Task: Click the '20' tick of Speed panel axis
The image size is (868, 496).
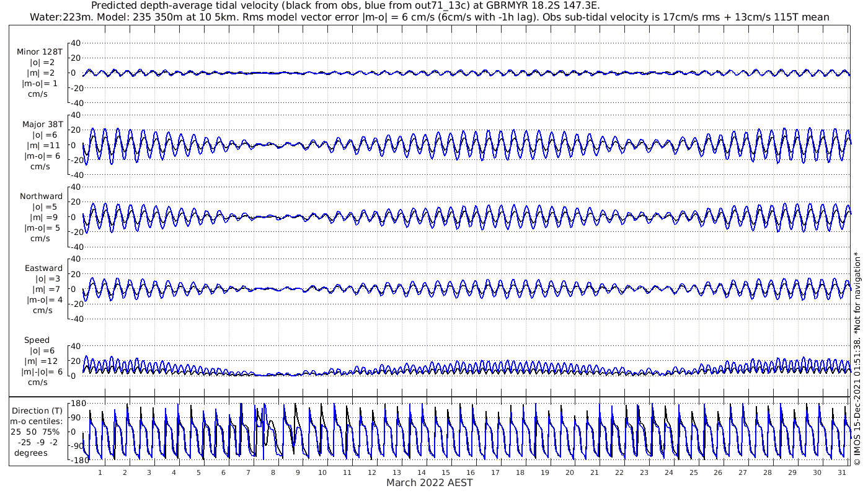Action: [76, 361]
